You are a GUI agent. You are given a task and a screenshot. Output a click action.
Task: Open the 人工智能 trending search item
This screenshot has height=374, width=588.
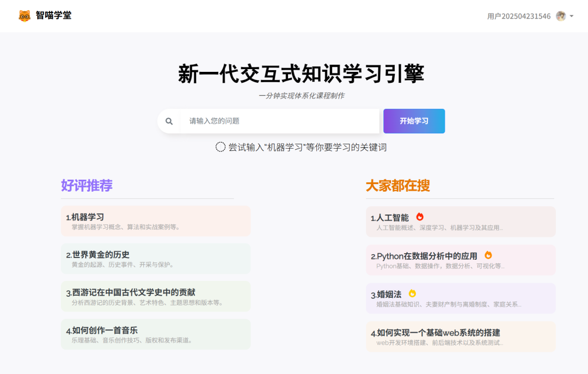click(x=460, y=222)
